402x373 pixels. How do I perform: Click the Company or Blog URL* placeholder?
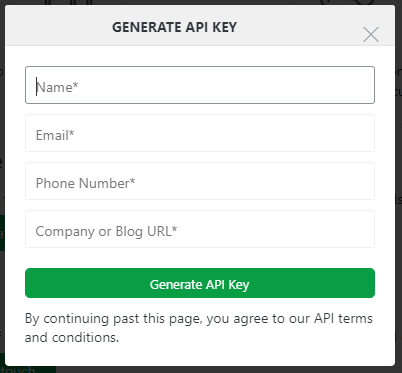coord(106,232)
